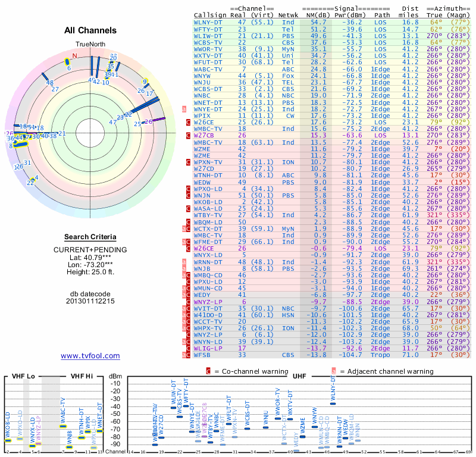Screen dimensions: 476x457
Task: Click the WLNY-DT marker in the UHF chart
Action: (333, 403)
